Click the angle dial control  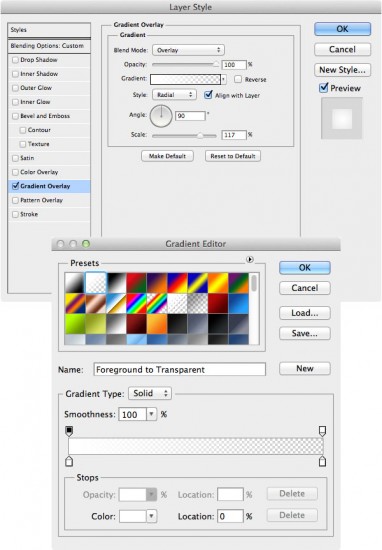tap(161, 116)
